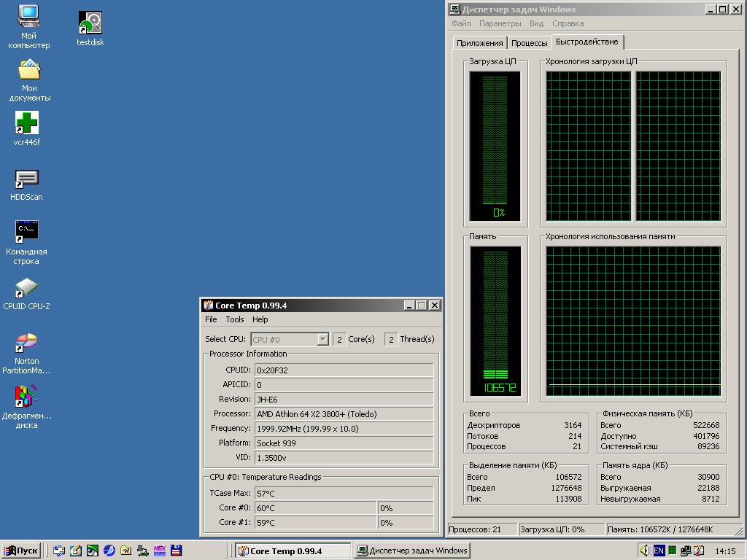Click the Core #1 temperature 59°C

point(315,522)
